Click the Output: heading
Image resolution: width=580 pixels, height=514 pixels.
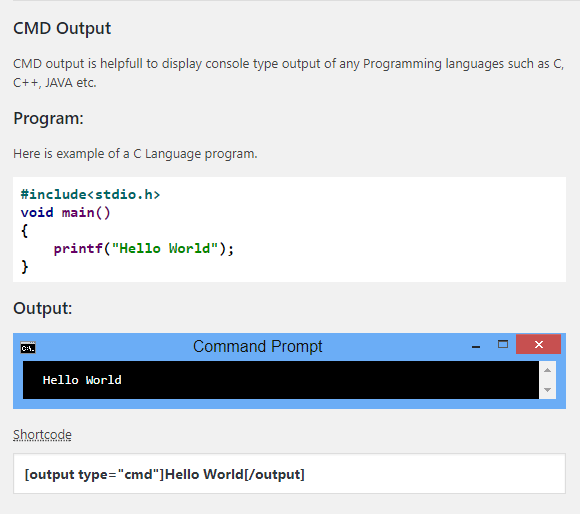tap(43, 308)
